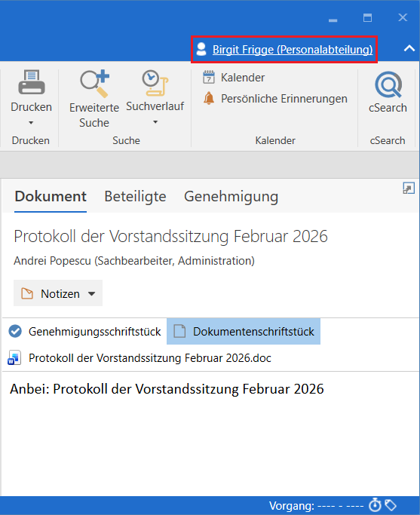Click the Genehmigungsschriftstück checkmark icon
Screen dimensions: 420x515
click(15, 331)
